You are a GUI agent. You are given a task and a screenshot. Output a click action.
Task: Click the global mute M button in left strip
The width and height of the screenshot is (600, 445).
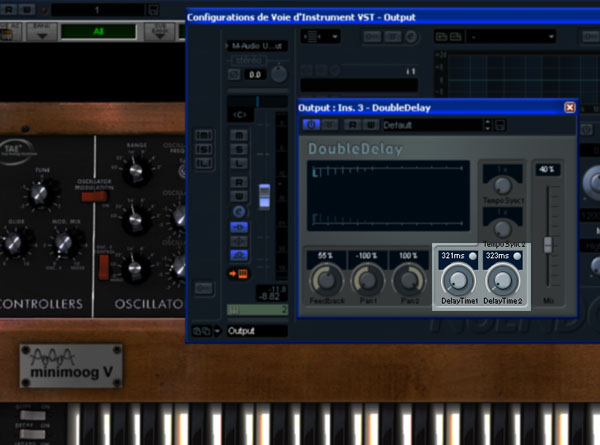[204, 135]
